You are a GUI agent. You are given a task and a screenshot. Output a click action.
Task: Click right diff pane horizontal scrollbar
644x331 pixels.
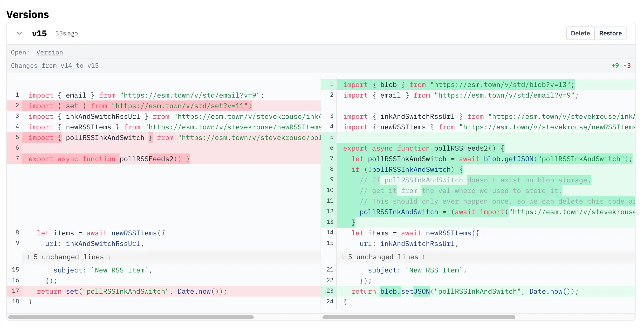pos(418,317)
